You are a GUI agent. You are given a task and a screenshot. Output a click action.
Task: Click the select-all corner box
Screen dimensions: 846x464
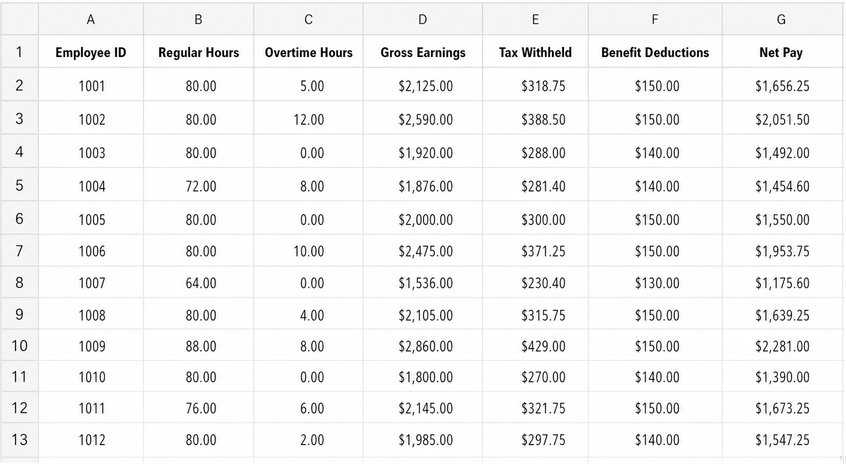point(19,19)
